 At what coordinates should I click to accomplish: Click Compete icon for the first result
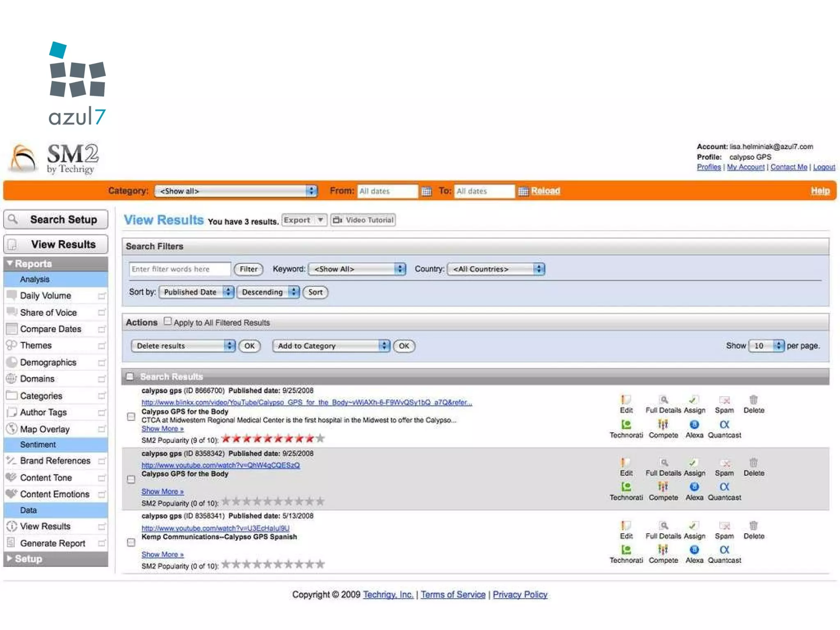point(663,425)
